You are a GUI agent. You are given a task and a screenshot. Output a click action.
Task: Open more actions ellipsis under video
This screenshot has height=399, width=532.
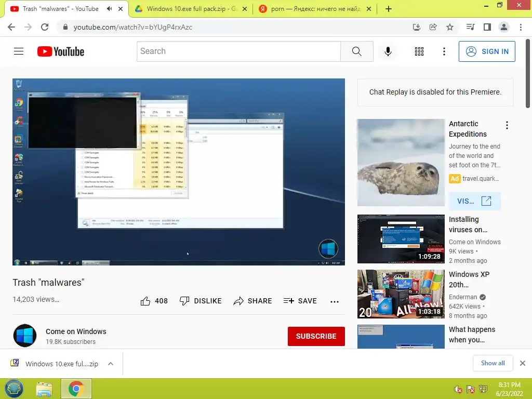(x=335, y=301)
